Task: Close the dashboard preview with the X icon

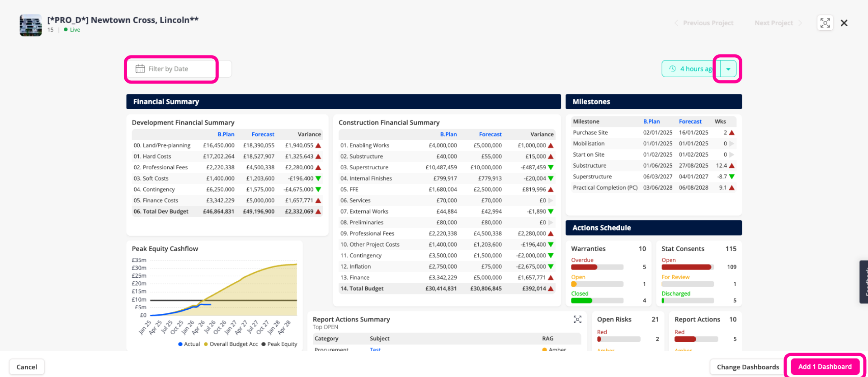Action: point(844,23)
